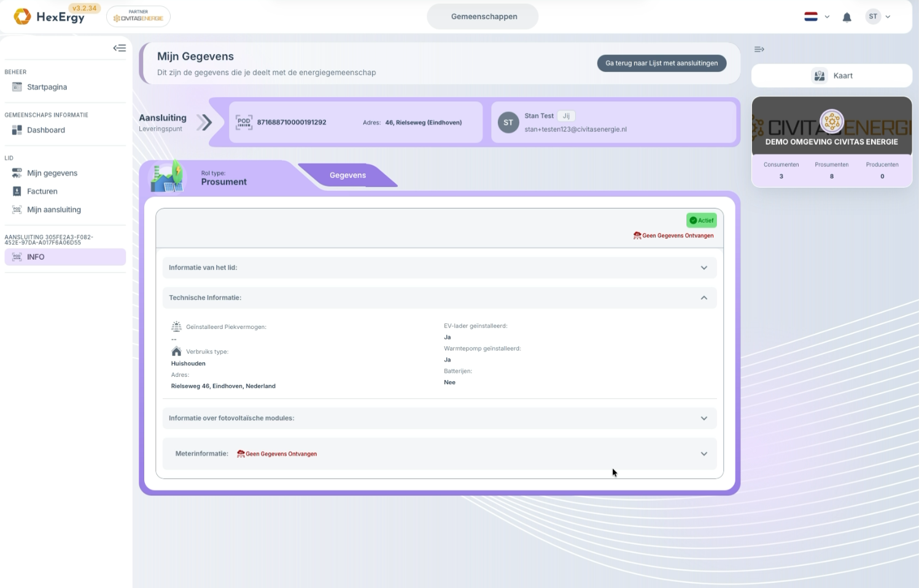The width and height of the screenshot is (919, 588).
Task: Select the Gegevens tab
Action: pyautogui.click(x=347, y=175)
